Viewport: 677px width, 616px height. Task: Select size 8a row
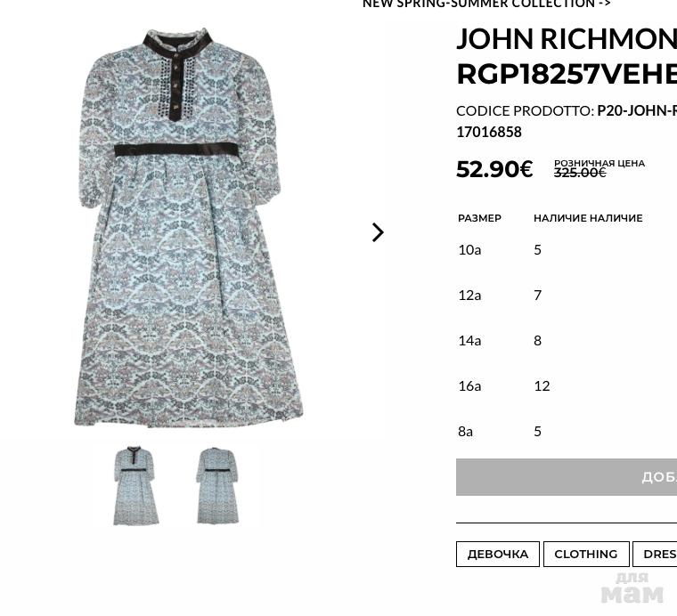pos(567,431)
